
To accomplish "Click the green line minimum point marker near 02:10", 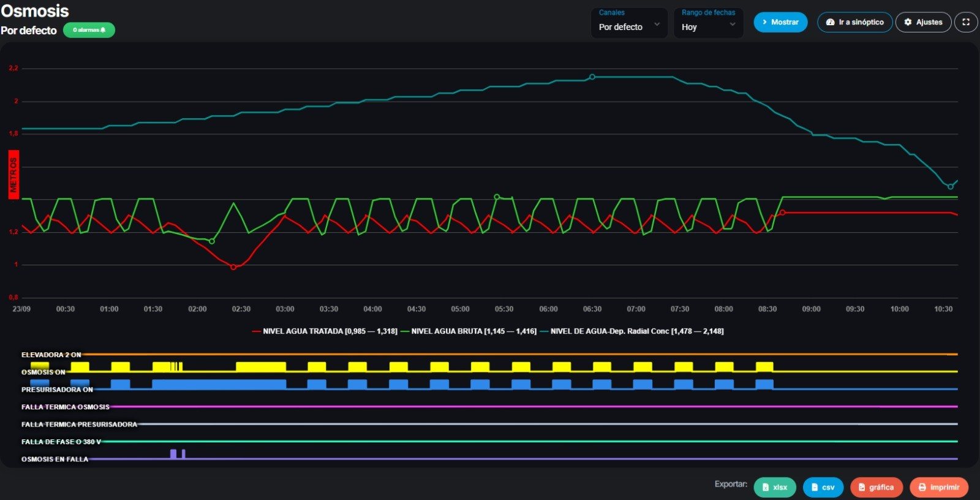I will [x=212, y=241].
